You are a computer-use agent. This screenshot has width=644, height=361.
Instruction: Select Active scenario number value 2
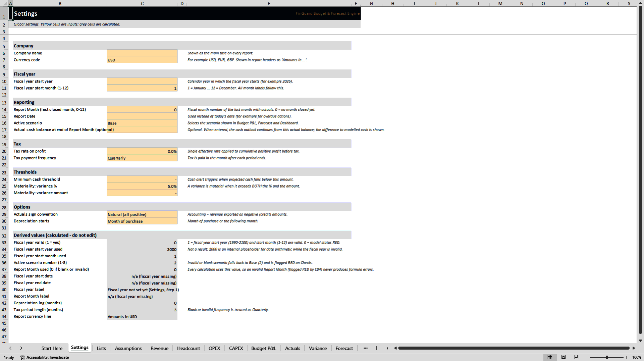142,263
